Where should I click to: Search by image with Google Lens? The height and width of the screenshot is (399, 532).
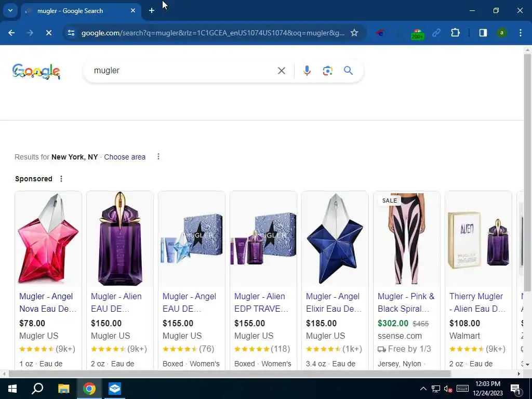pos(327,71)
